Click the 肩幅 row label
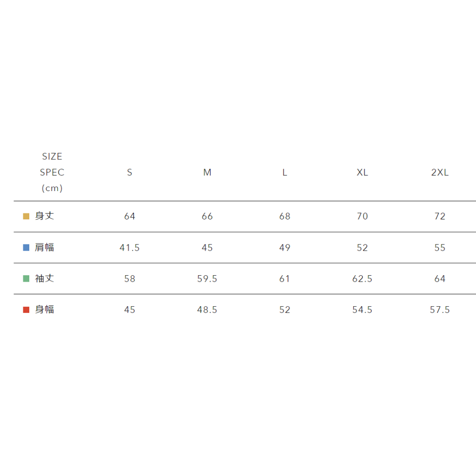 (x=45, y=248)
